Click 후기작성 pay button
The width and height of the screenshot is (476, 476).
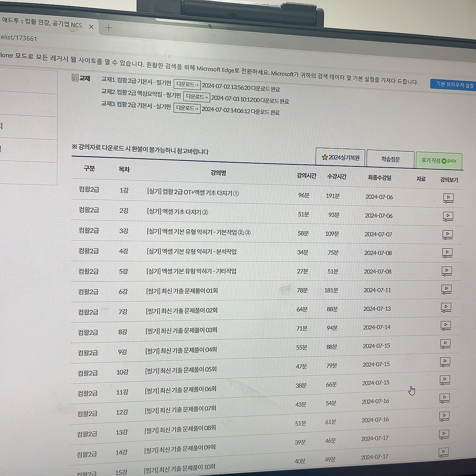tap(439, 161)
